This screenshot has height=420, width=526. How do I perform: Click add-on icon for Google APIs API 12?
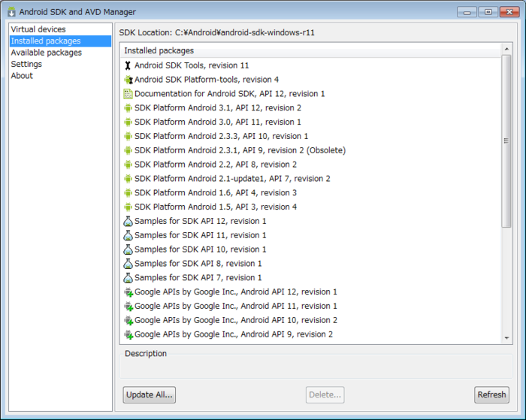click(x=128, y=292)
